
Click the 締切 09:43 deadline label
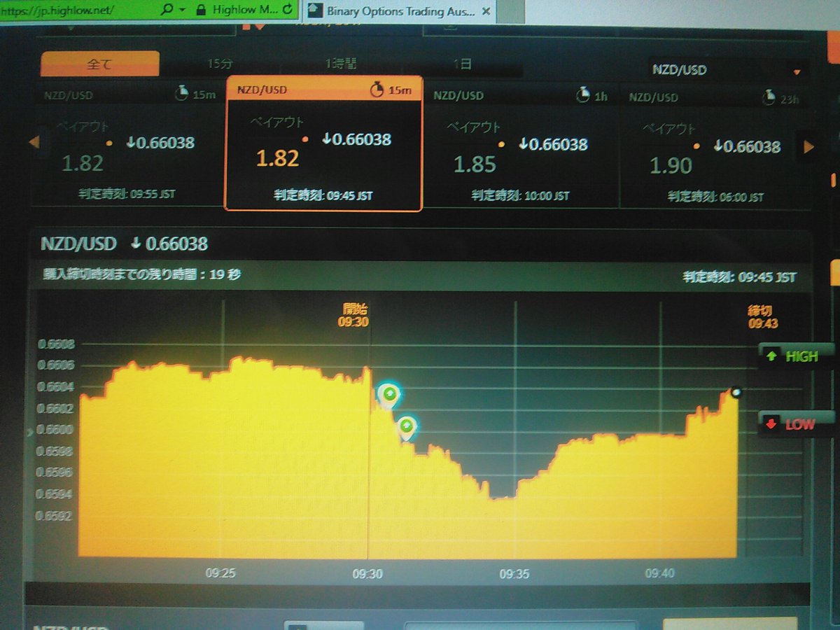tap(762, 316)
